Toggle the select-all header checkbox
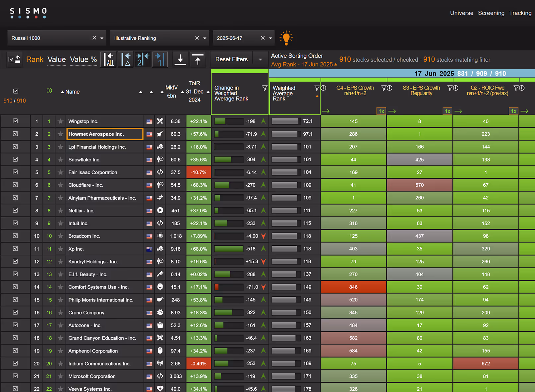This screenshot has width=535, height=392. click(x=15, y=91)
